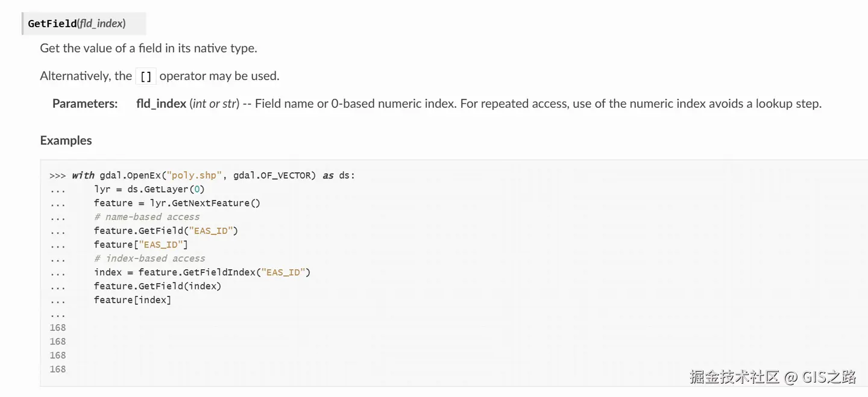Click the GetField(fld_index) method heading
868x397 pixels.
pyautogui.click(x=77, y=24)
